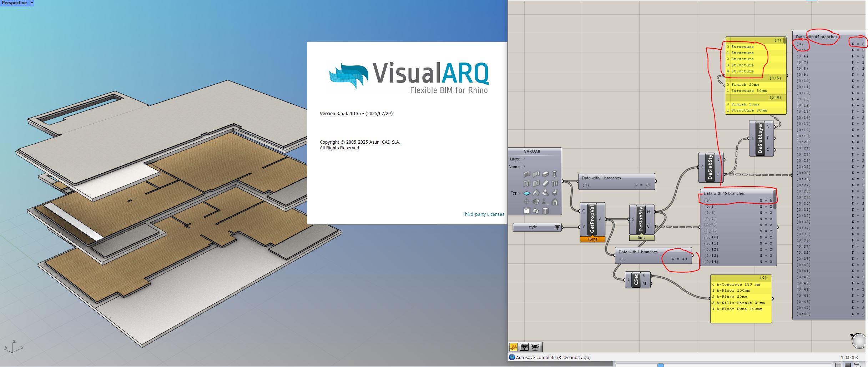Enable the Roof type filter in VARQAll
Image resolution: width=868 pixels, height=367 pixels.
[536, 193]
